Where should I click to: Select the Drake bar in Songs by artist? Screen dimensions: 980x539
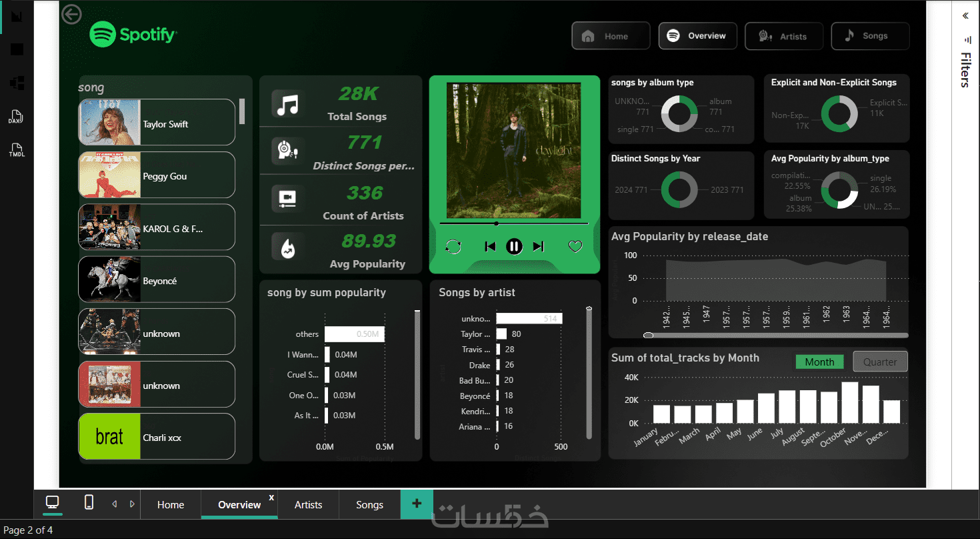[x=498, y=365]
